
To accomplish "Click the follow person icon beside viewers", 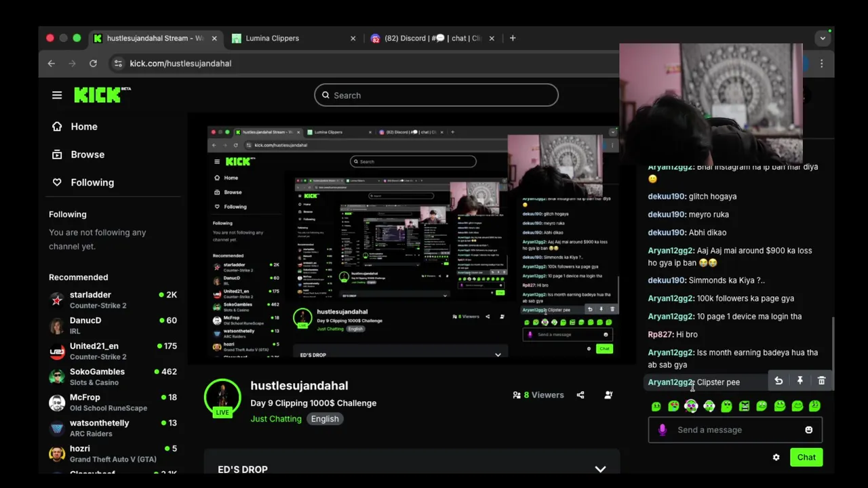I will [x=608, y=395].
